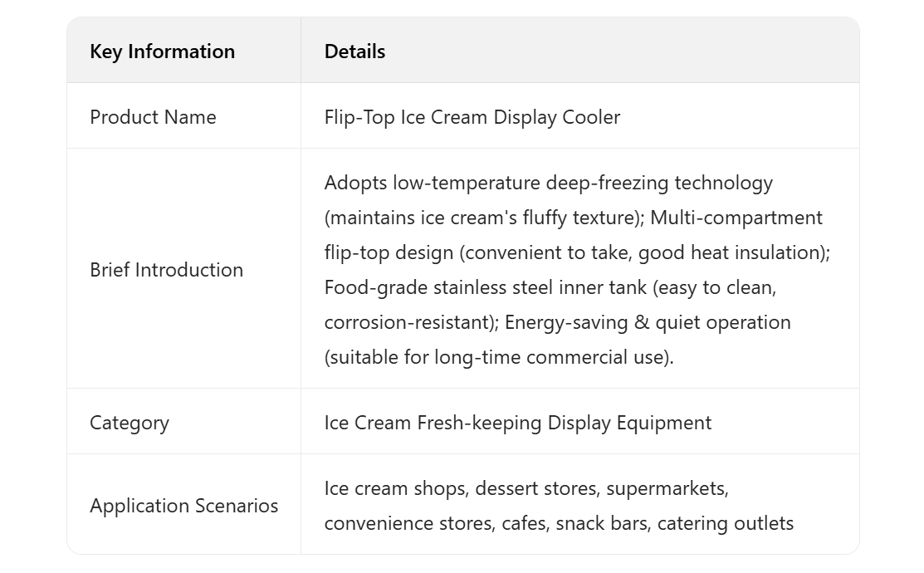The height and width of the screenshot is (573, 924).
Task: Click the word "Multi-compartment" in the introduction
Action: tap(736, 218)
